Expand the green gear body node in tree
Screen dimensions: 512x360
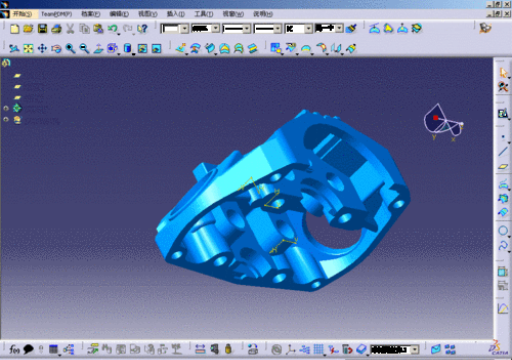point(6,108)
